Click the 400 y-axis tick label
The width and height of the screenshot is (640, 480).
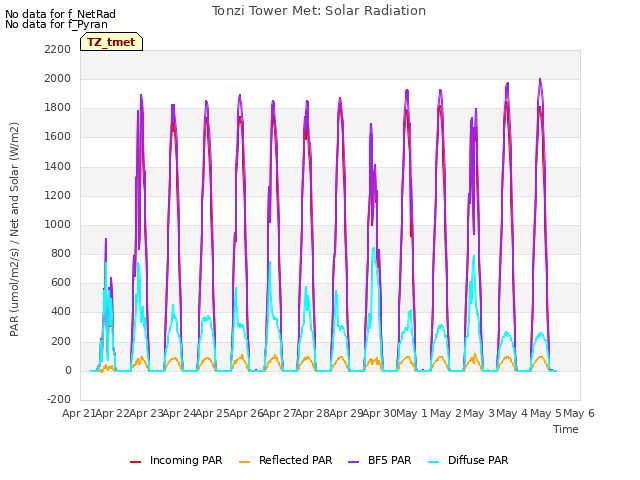click(61, 312)
